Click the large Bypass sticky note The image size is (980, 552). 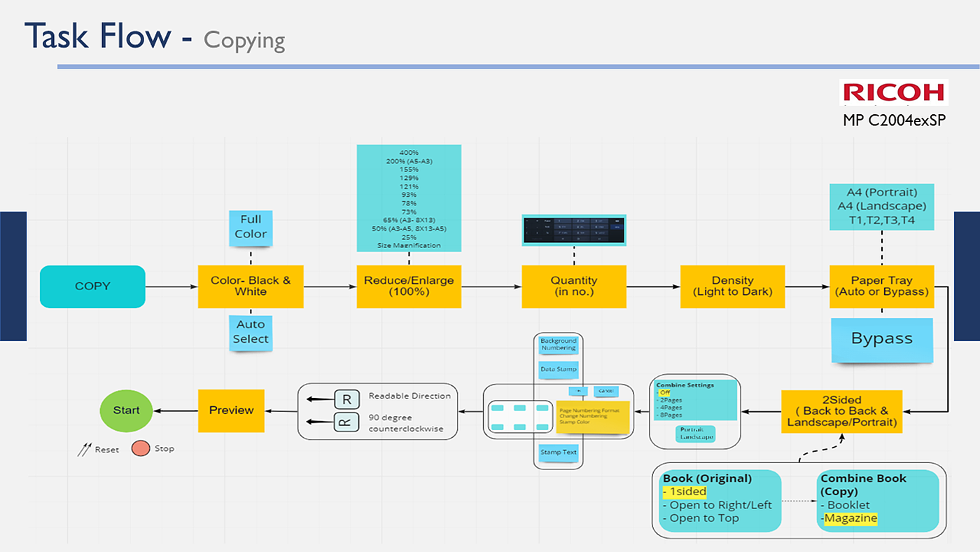click(882, 340)
